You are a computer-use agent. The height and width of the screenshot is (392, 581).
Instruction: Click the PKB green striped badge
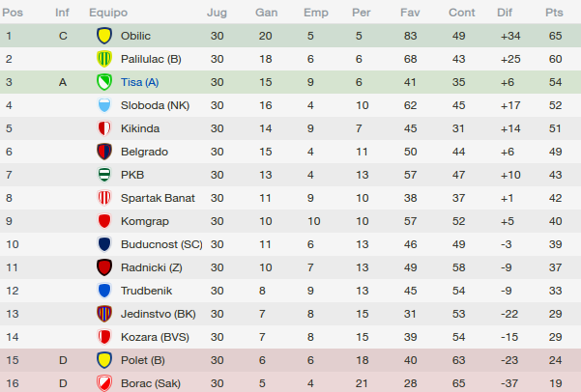pos(104,175)
